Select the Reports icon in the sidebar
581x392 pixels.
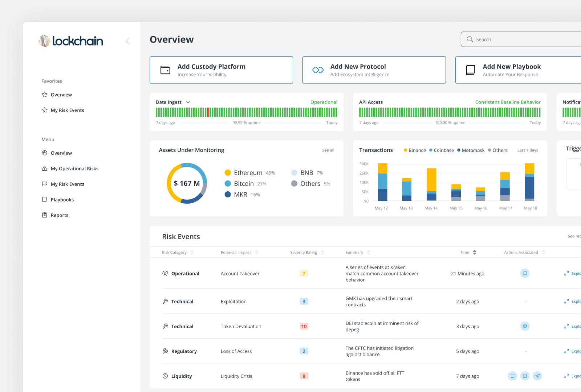pos(44,215)
